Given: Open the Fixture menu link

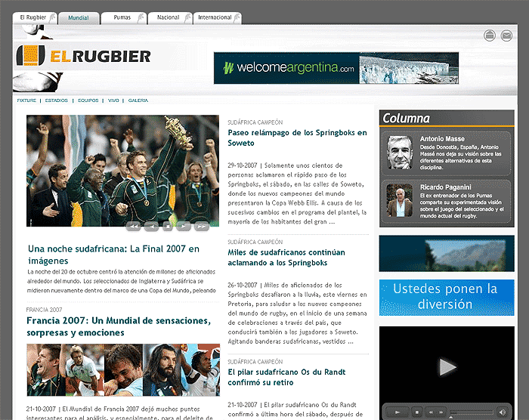Looking at the screenshot, I should click(x=26, y=100).
